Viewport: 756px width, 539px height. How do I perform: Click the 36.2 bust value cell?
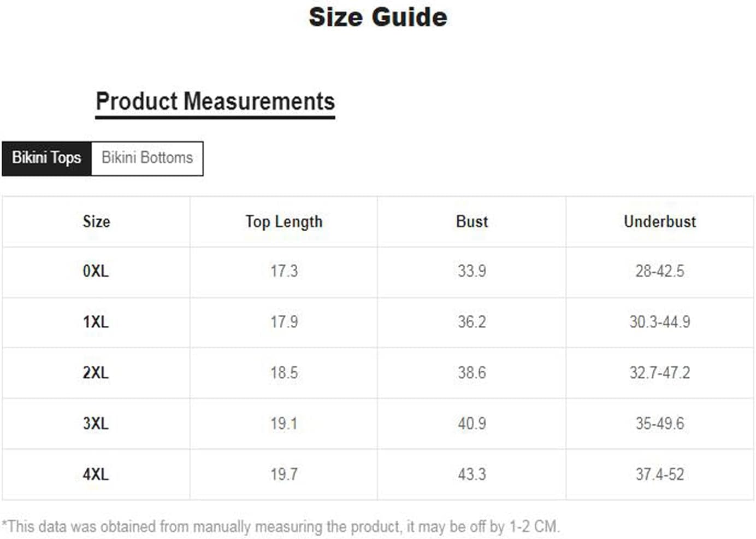472,323
